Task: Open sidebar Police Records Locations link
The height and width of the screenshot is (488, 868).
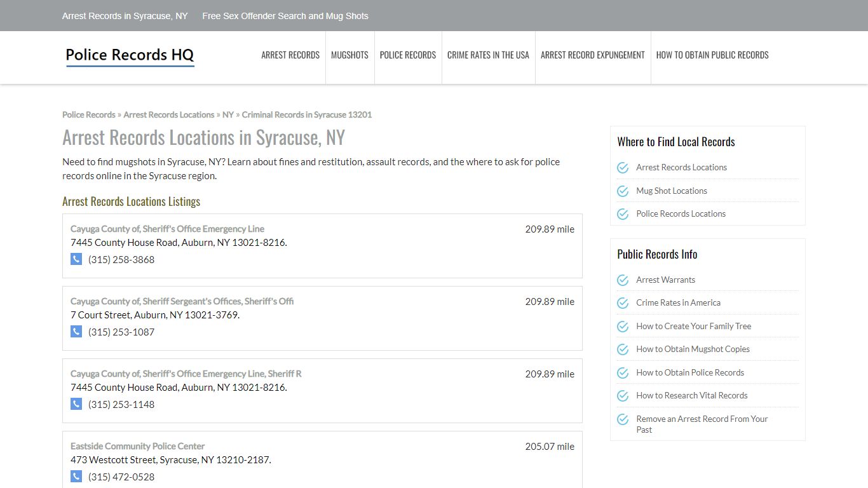Action: click(681, 213)
